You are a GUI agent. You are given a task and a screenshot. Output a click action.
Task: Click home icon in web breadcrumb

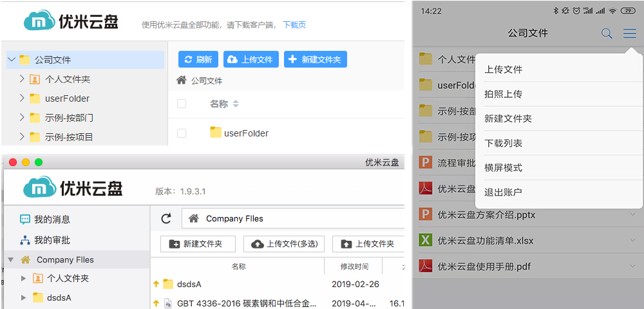click(x=182, y=80)
